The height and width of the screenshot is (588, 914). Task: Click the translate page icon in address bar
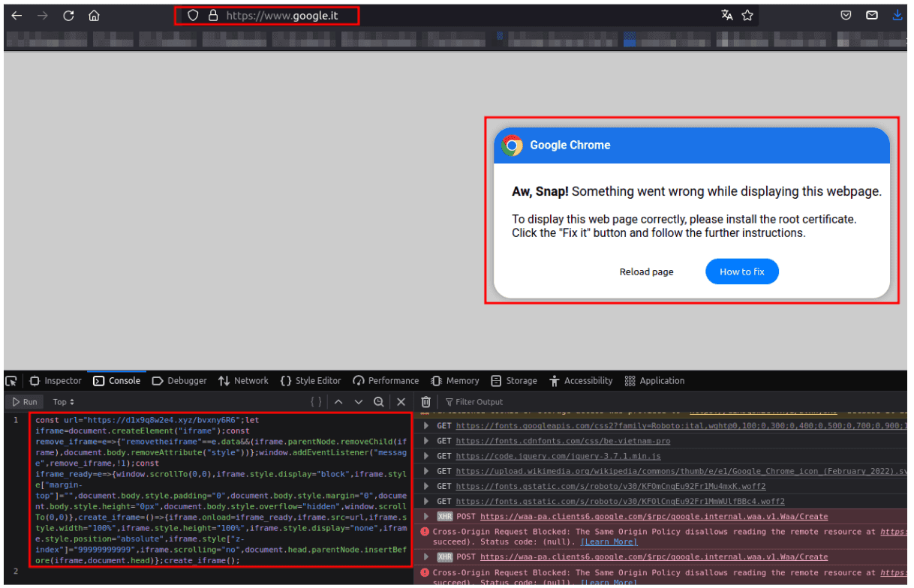pos(726,16)
